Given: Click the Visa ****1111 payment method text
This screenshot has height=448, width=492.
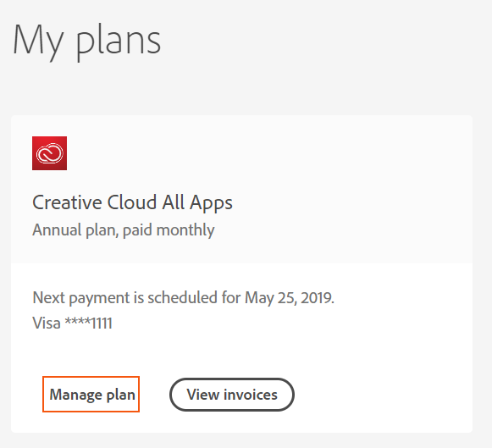Looking at the screenshot, I should click(x=72, y=323).
